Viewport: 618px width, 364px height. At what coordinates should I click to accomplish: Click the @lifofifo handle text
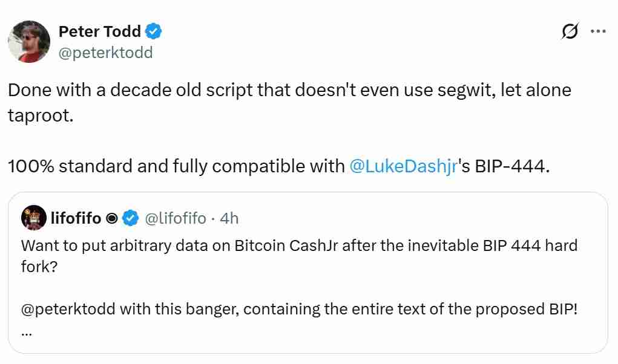[175, 218]
